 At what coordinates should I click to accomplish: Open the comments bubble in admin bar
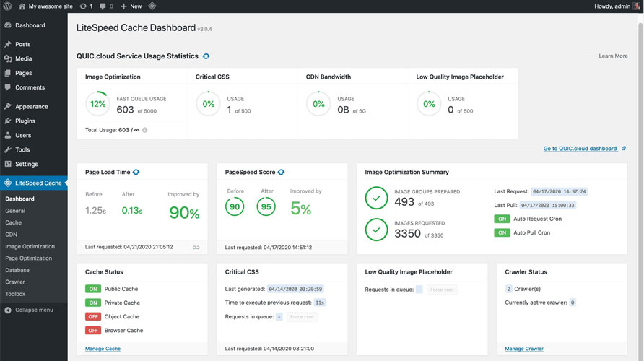(106, 6)
